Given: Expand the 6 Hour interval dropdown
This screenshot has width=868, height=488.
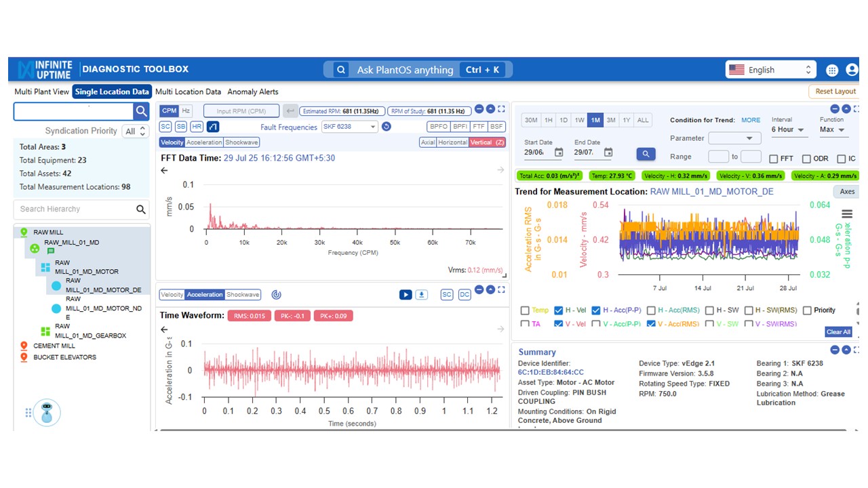Looking at the screenshot, I should click(789, 129).
